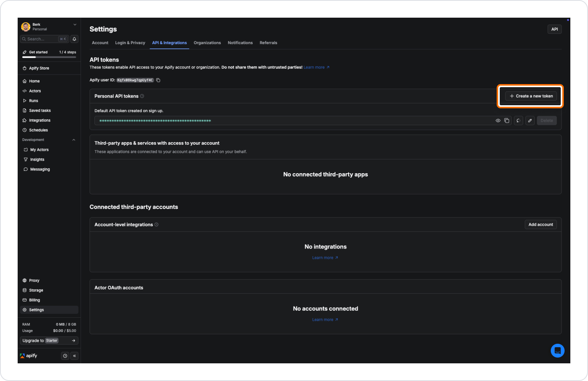This screenshot has width=588, height=381.
Task: Click Get started progress bar
Action: click(x=49, y=57)
